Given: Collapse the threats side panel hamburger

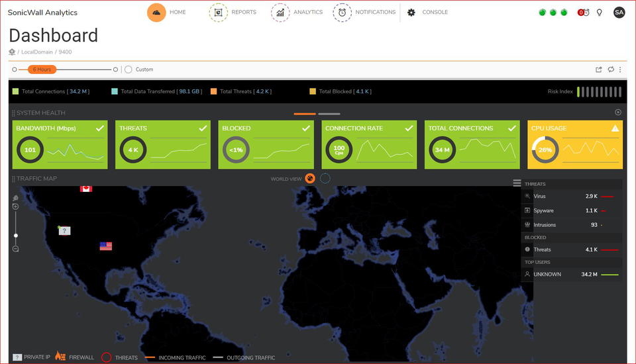Looking at the screenshot, I should coord(517,183).
